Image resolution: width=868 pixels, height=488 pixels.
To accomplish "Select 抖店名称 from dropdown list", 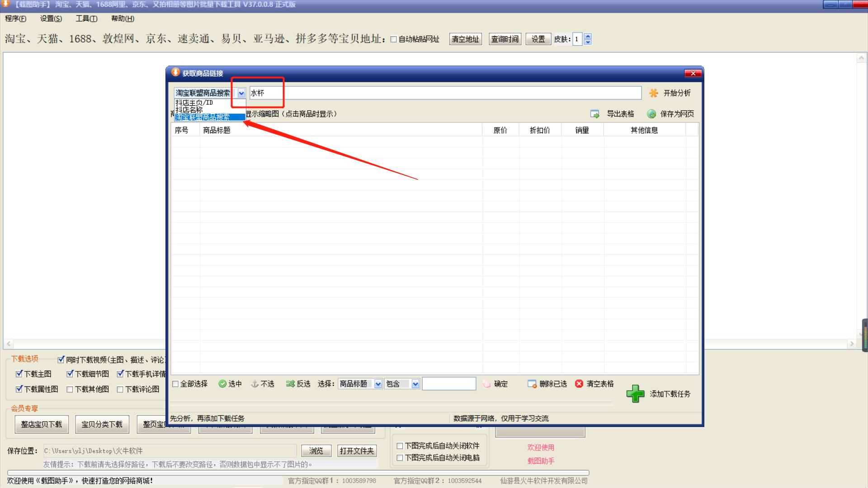I will click(210, 110).
